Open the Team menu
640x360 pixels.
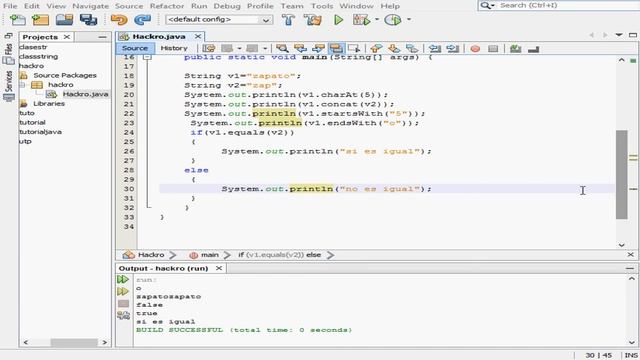click(292, 6)
